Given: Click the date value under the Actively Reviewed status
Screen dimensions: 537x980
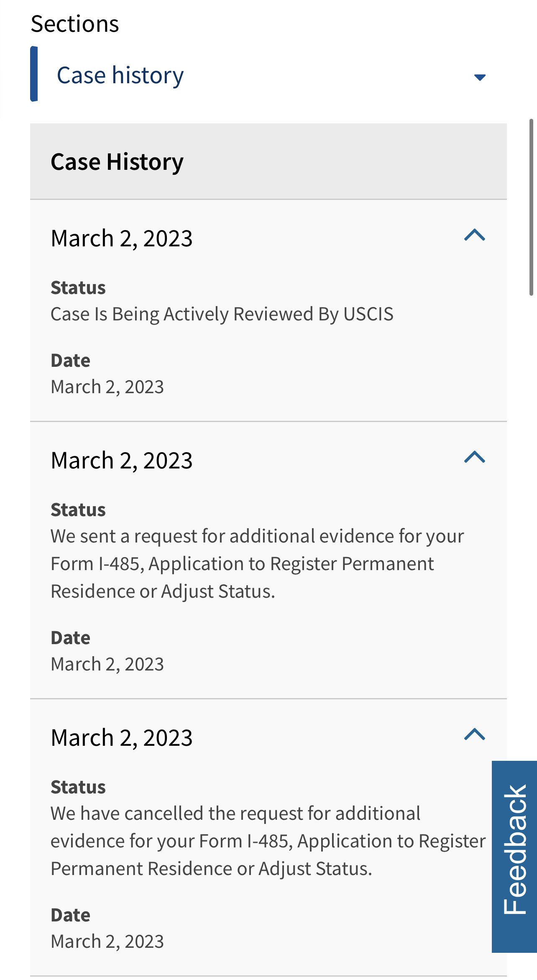Looking at the screenshot, I should click(x=107, y=387).
